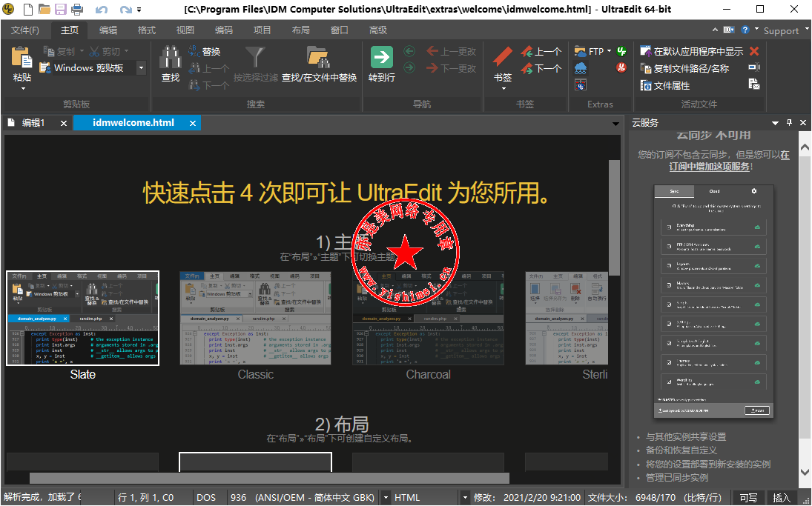812x506 pixels.
Task: Click Show in Default Application button
Action: 691,51
